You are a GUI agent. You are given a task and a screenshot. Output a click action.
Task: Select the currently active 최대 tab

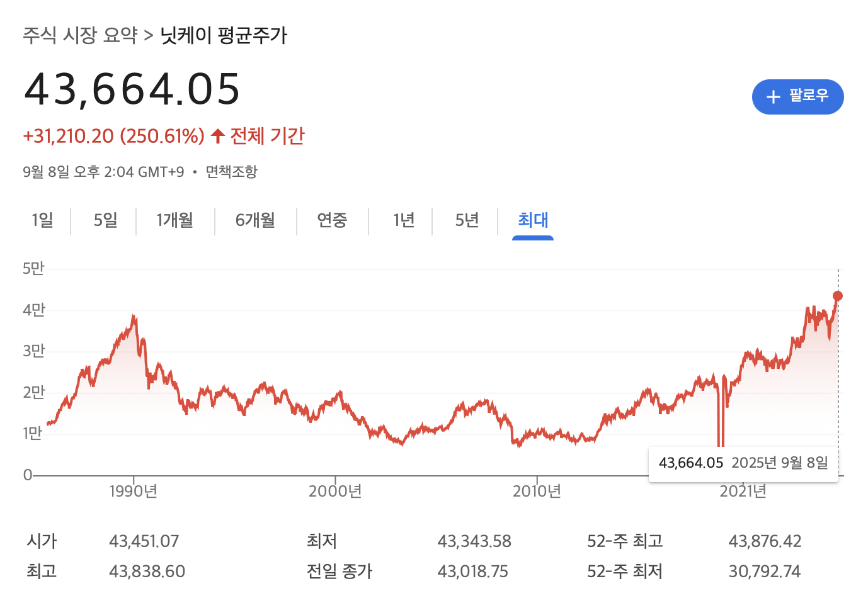[532, 221]
